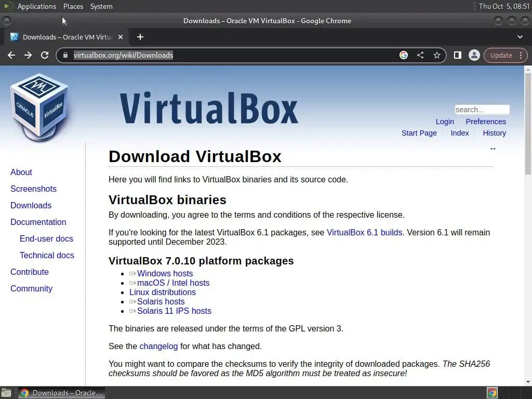Open Chrome three-dot menu
Image resolution: width=532 pixels, height=399 pixels.
[521, 55]
